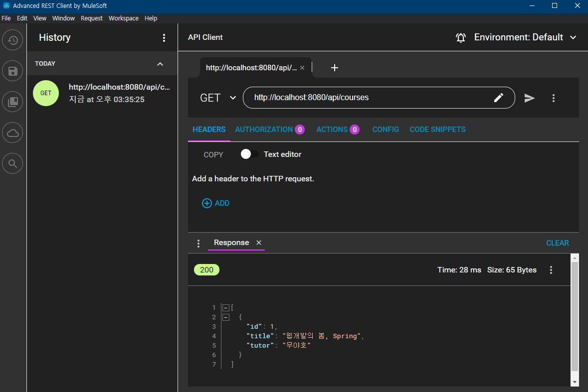Open the Saved requests floppy disk icon
The width and height of the screenshot is (588, 392).
13,71
